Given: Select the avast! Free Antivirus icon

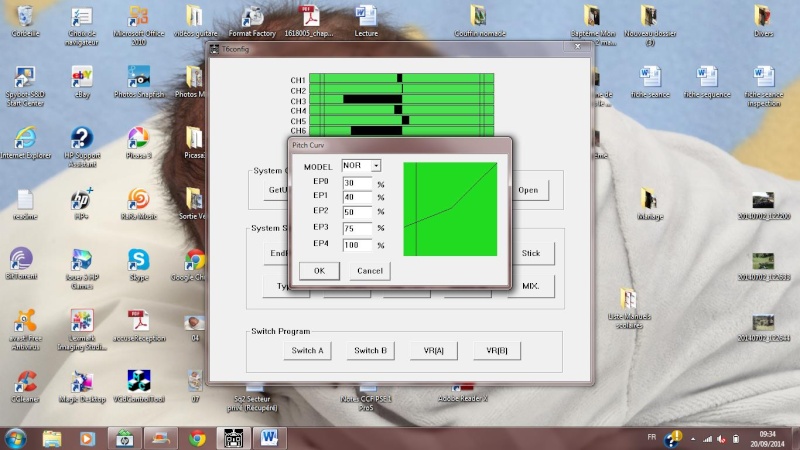Looking at the screenshot, I should [25, 330].
